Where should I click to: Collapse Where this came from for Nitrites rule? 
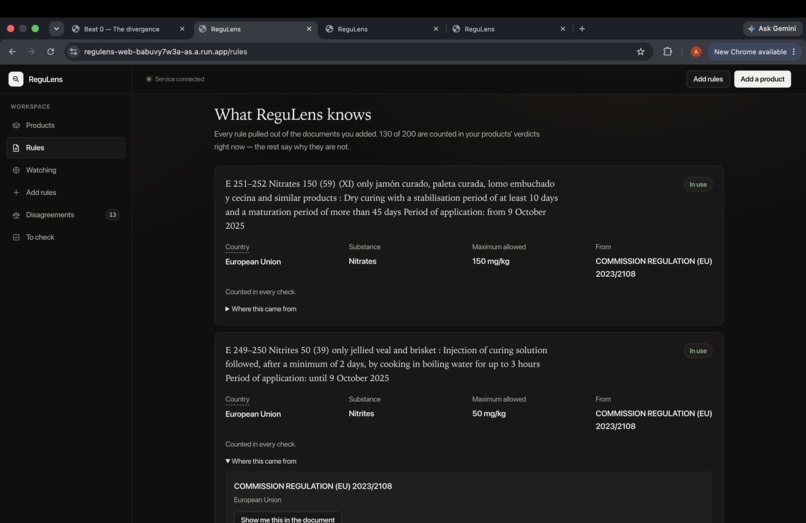(261, 461)
